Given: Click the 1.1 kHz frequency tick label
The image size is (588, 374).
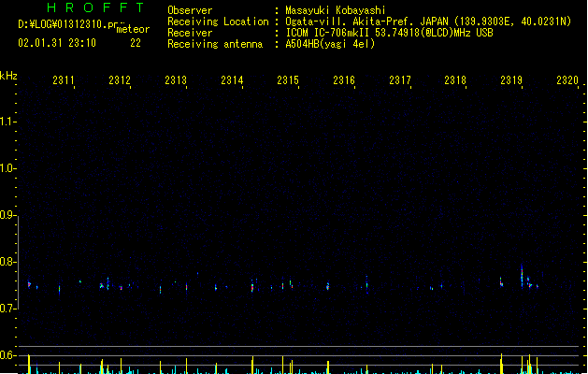Looking at the screenshot, I should pos(7,122).
